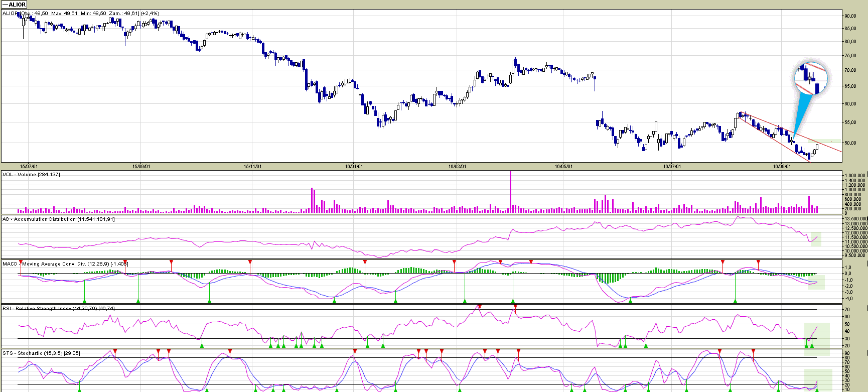Click the first red Stochastic sell marker
Viewport: 868px width, 392px height.
[x=115, y=351]
